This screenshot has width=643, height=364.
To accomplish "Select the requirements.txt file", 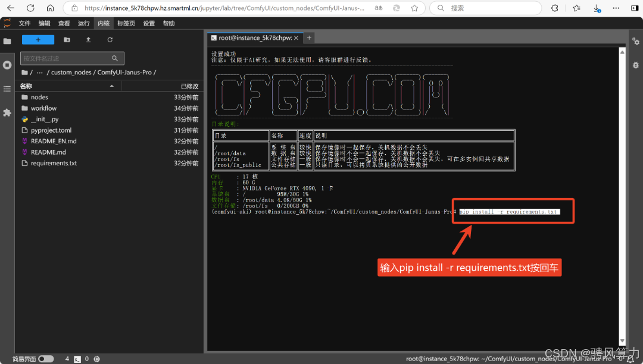I will [x=110, y=163].
